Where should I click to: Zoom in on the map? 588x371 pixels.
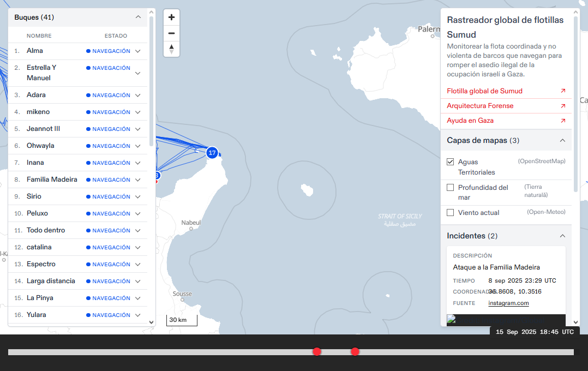(x=171, y=17)
